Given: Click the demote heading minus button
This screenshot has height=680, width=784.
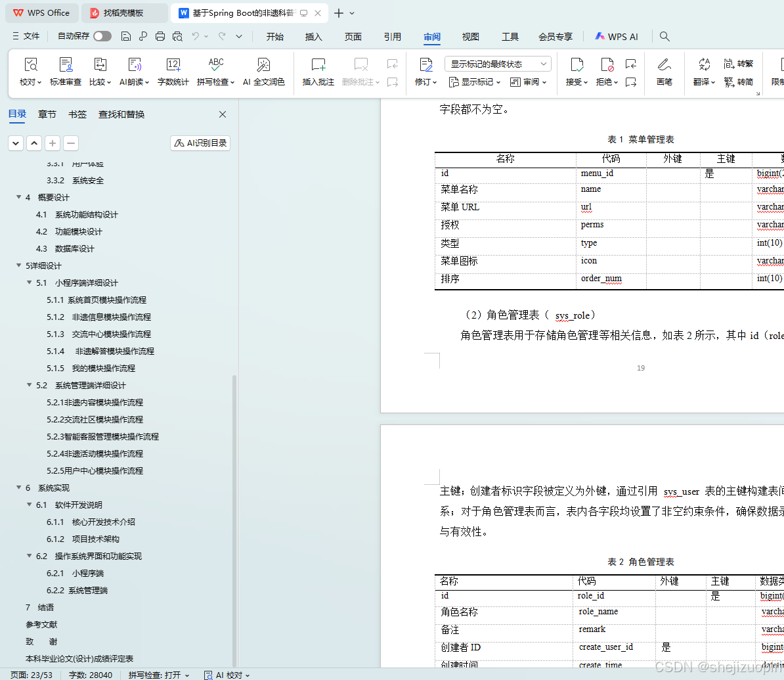Looking at the screenshot, I should 71,143.
